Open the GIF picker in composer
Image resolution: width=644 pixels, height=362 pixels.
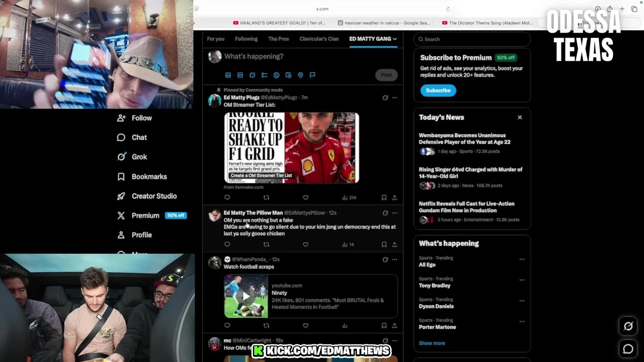pos(240,75)
